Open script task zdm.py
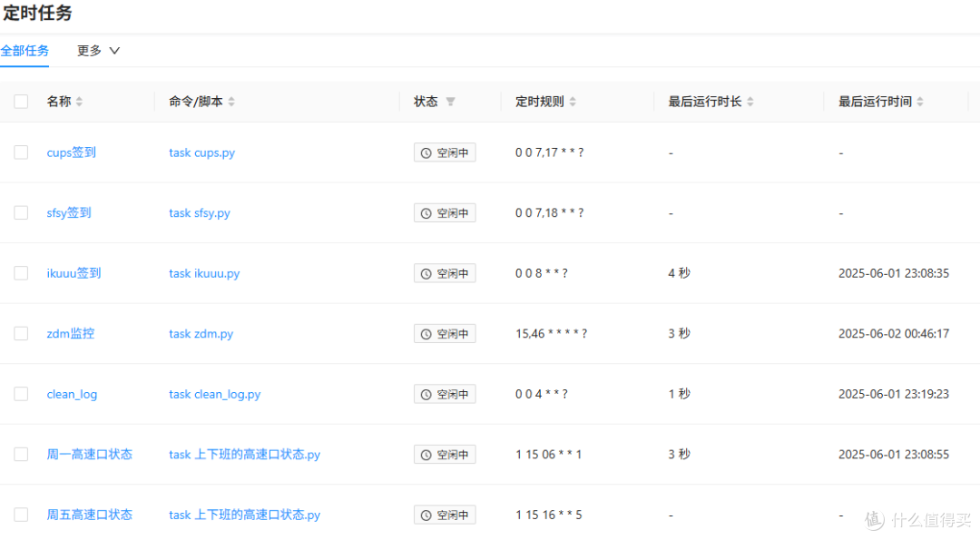This screenshot has height=540, width=980. point(201,334)
